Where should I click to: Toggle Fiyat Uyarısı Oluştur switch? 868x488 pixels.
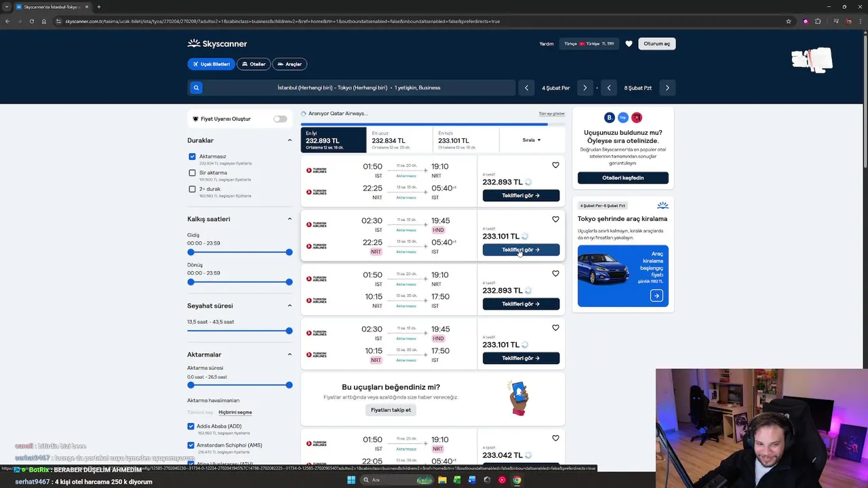click(280, 119)
